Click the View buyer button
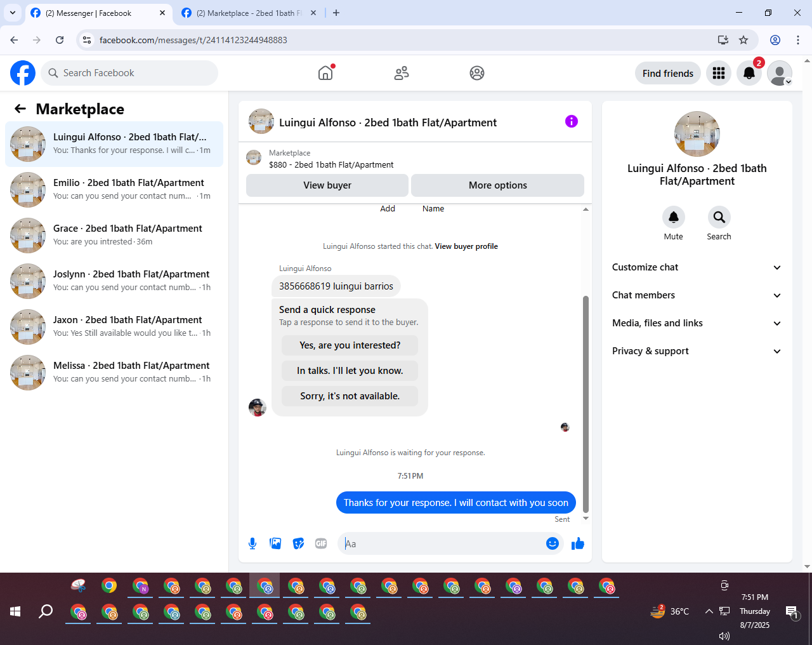This screenshot has height=645, width=812. point(327,185)
